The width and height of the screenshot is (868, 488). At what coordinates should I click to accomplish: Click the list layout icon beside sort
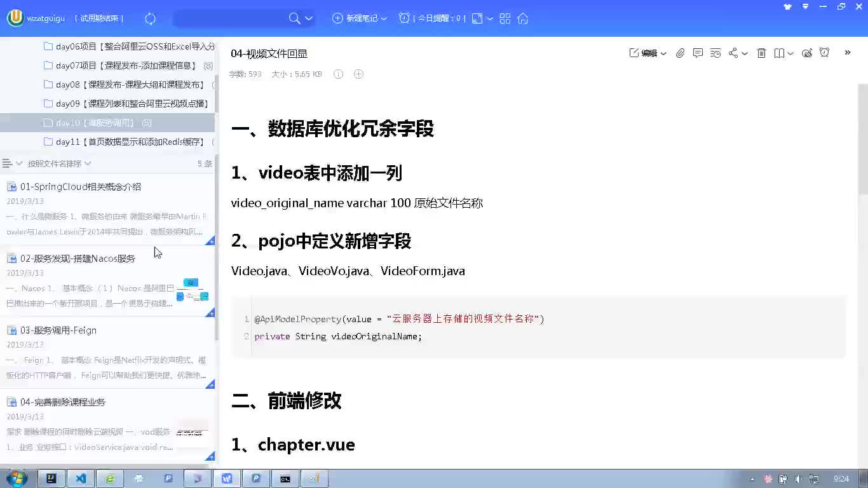8,163
